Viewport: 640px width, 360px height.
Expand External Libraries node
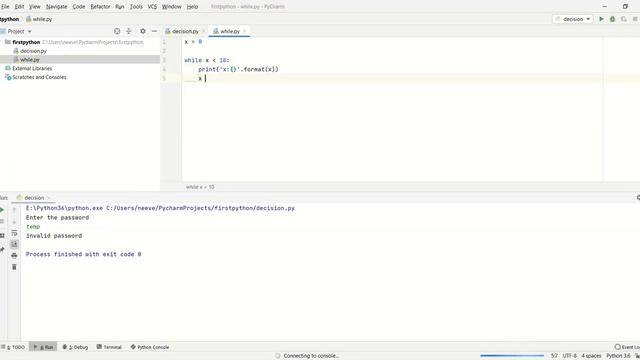click(x=32, y=68)
